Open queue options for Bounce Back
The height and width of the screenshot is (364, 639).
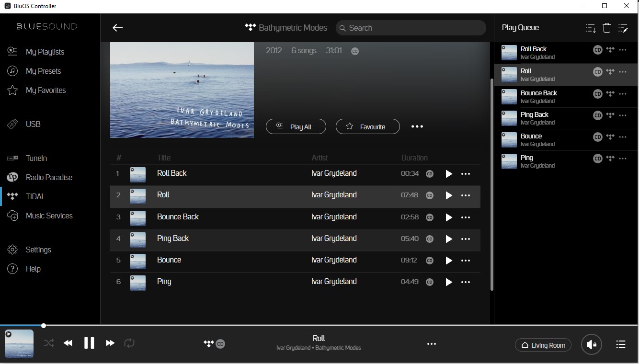coord(623,94)
